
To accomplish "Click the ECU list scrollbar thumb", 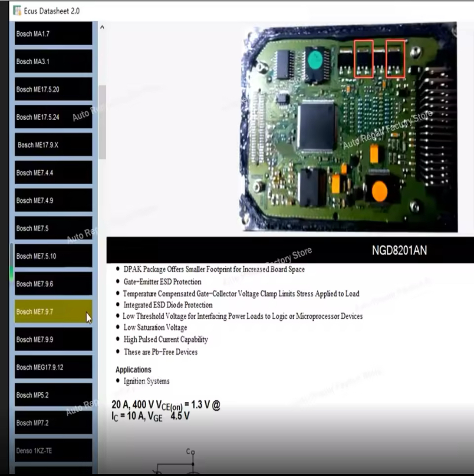I will (x=102, y=122).
